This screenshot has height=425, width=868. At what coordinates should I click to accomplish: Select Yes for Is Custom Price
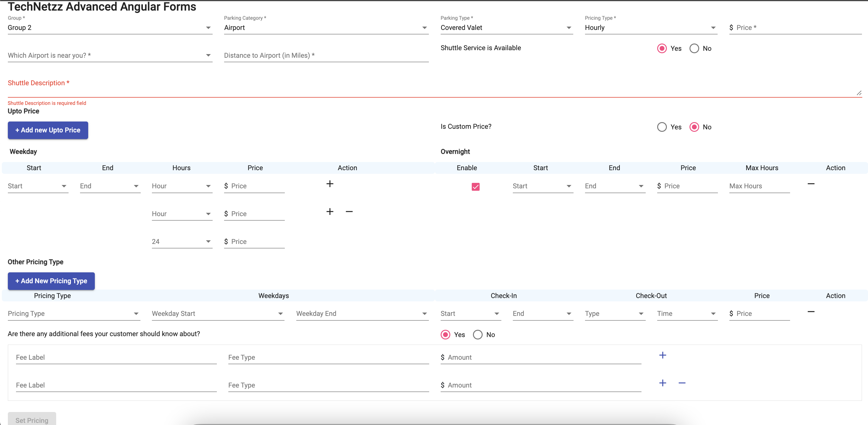click(661, 127)
